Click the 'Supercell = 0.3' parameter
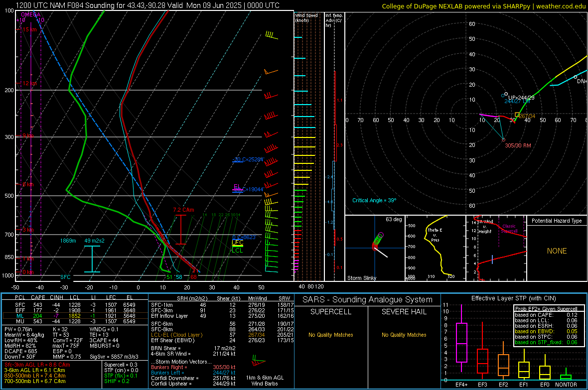Screen dimensions: 588x390 click(x=121, y=365)
